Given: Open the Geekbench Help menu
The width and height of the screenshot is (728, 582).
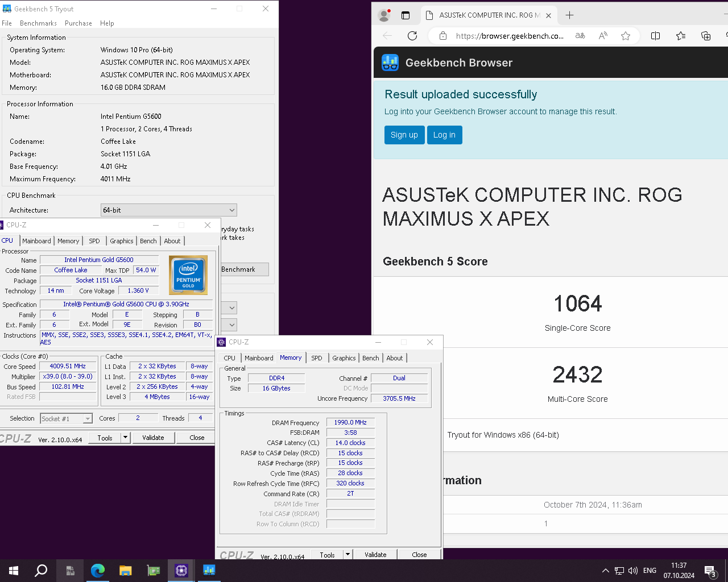Looking at the screenshot, I should [x=107, y=23].
